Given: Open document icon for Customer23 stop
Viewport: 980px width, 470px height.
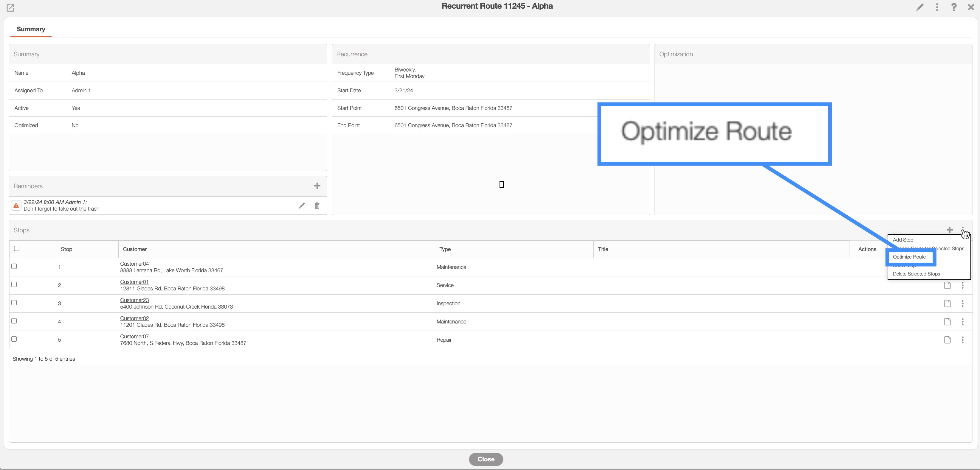Looking at the screenshot, I should click(947, 304).
